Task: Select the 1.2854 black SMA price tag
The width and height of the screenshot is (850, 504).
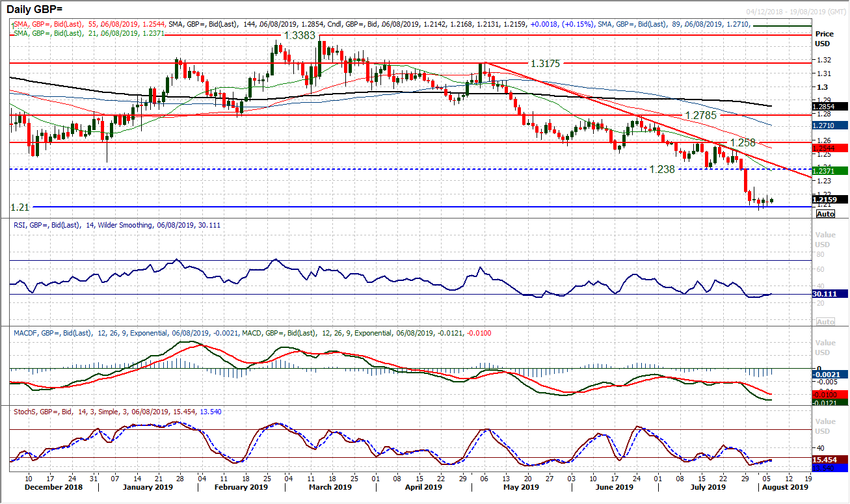Action: click(830, 106)
